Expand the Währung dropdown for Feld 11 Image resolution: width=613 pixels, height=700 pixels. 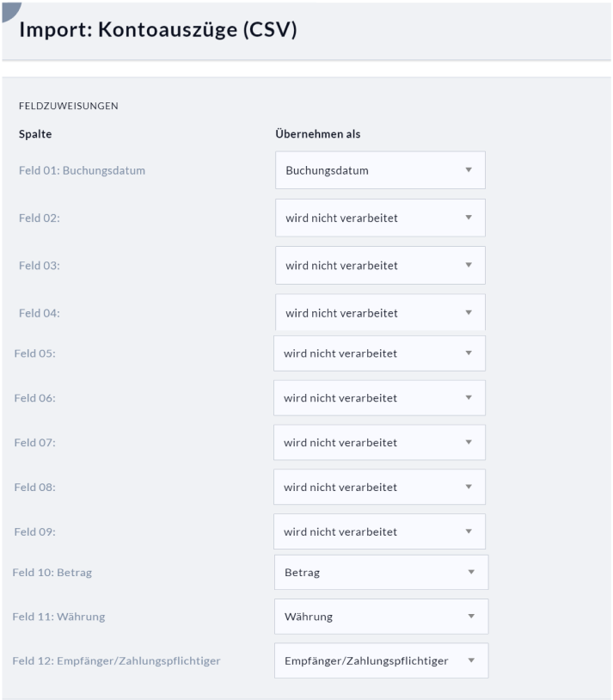pos(381,617)
